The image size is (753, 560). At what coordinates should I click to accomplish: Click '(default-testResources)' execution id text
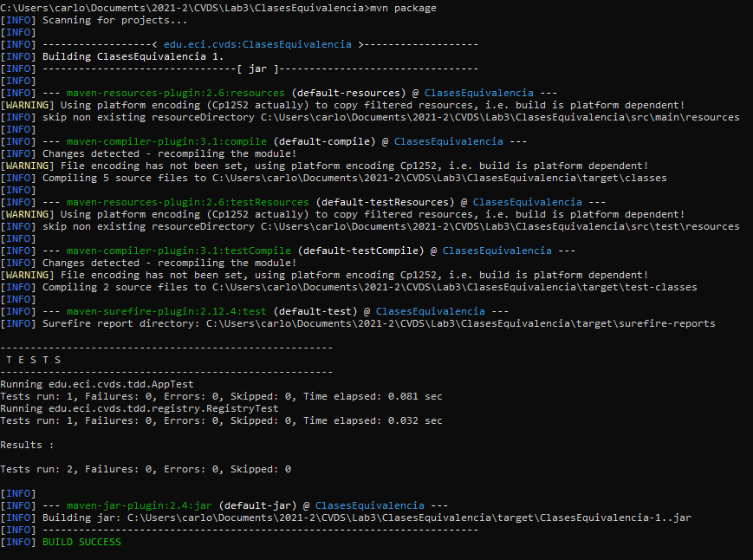385,202
